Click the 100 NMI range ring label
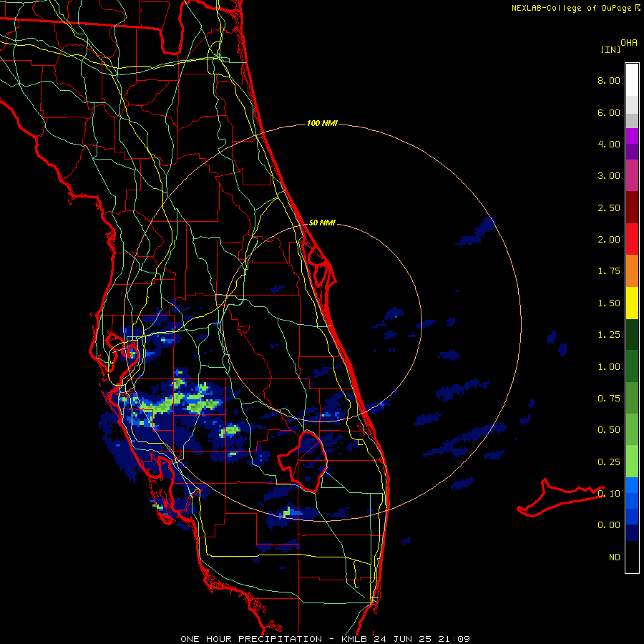 pos(322,123)
